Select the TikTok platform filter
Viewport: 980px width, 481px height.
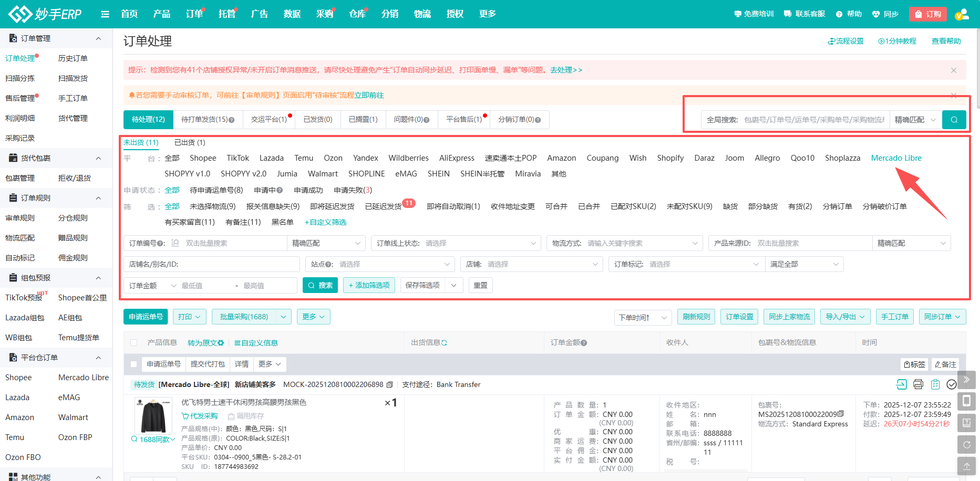[238, 158]
